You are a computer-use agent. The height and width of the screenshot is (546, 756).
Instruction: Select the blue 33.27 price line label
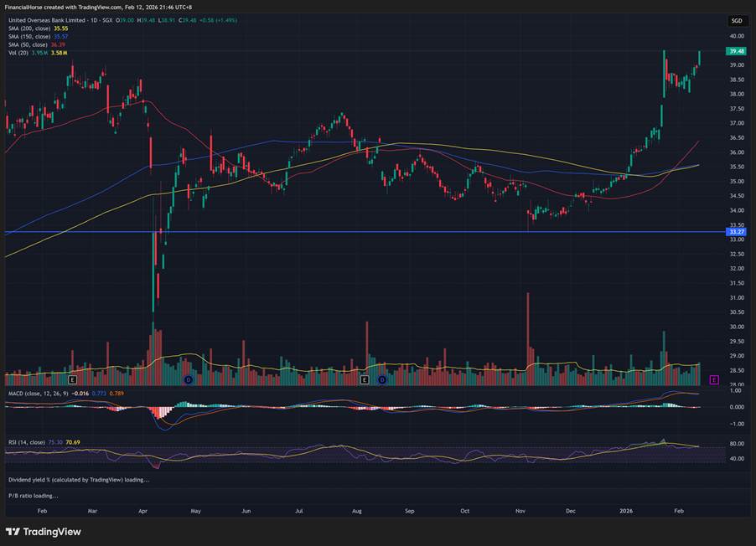pos(737,232)
